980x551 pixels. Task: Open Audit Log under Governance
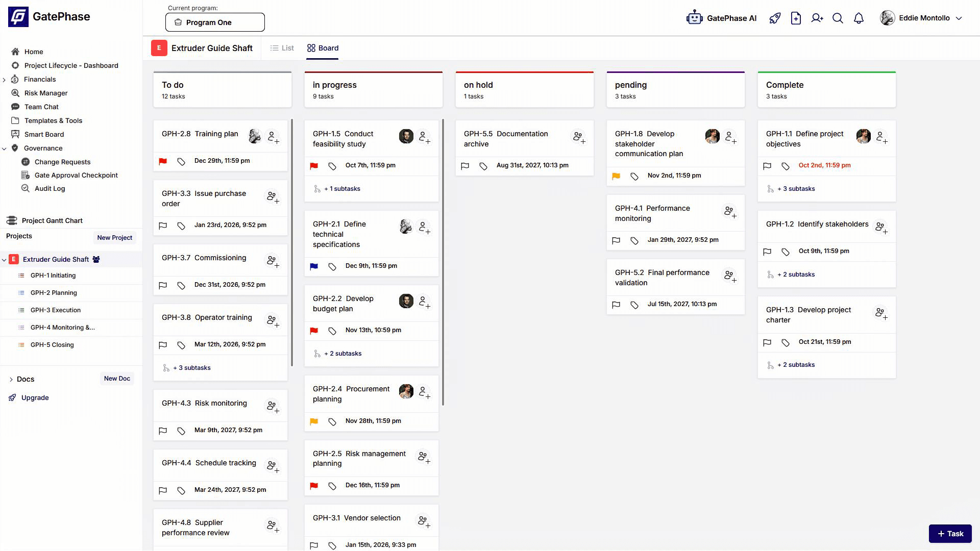[50, 188]
